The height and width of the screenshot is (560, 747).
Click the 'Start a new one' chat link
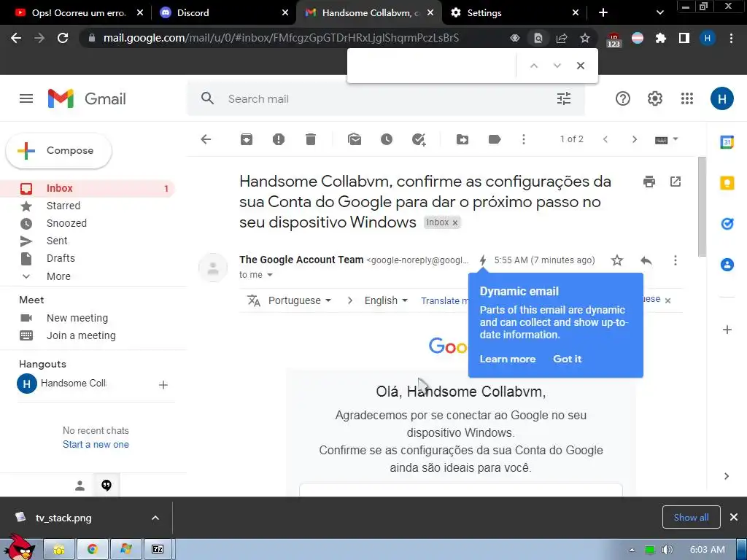click(96, 444)
